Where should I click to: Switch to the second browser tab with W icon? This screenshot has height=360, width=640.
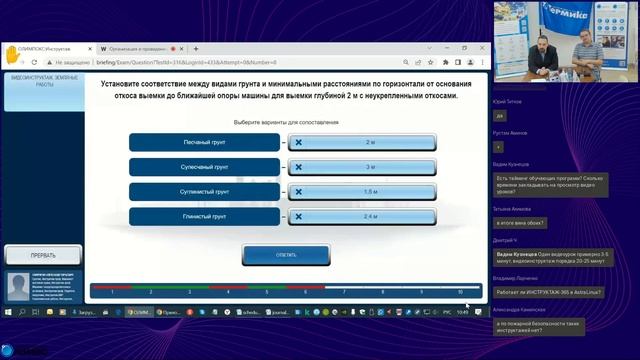click(x=137, y=49)
